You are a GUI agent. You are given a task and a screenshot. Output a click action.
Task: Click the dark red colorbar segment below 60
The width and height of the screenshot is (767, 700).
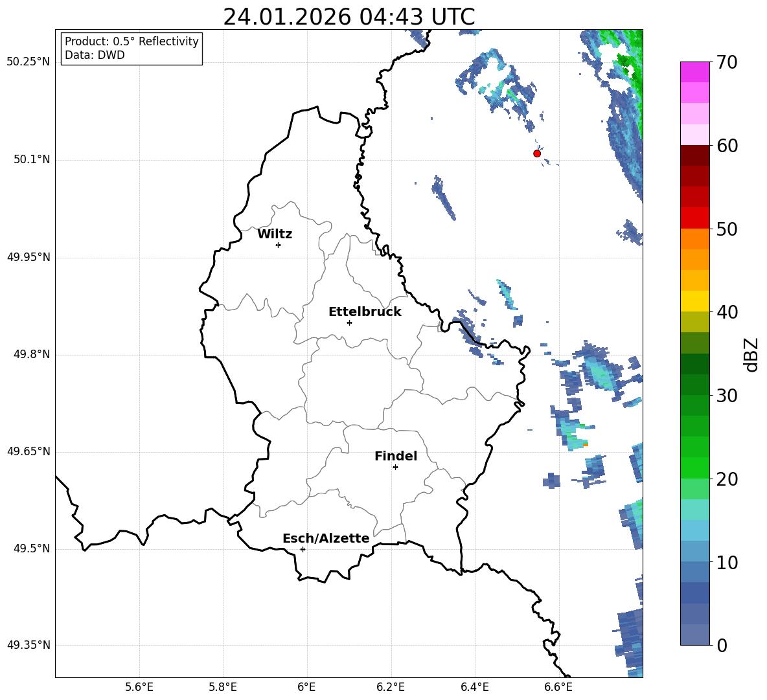[694, 155]
